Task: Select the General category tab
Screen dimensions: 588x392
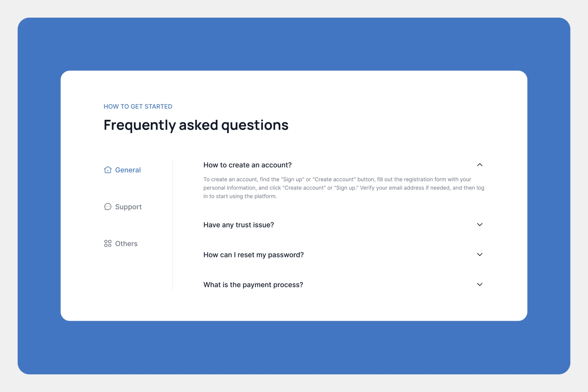Action: [x=122, y=170]
